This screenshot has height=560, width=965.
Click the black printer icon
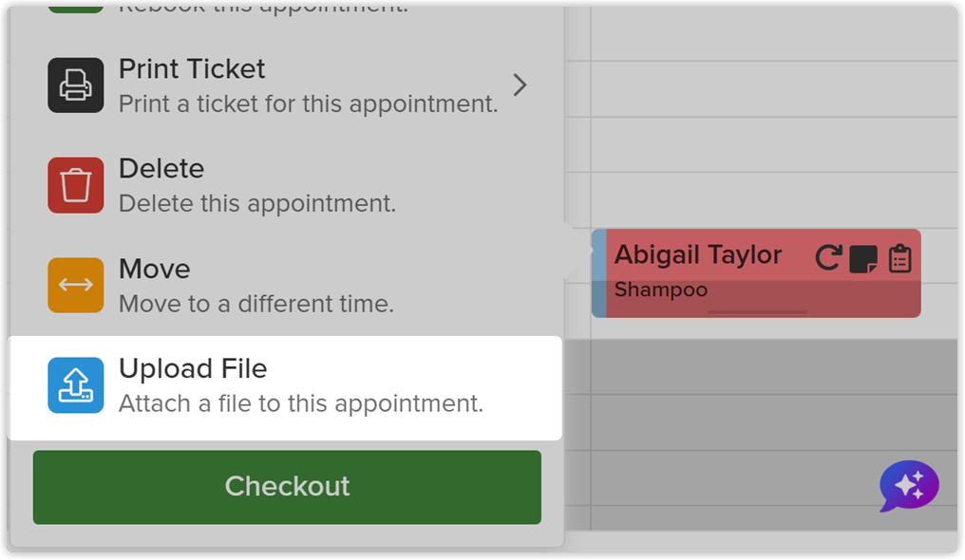[x=76, y=85]
